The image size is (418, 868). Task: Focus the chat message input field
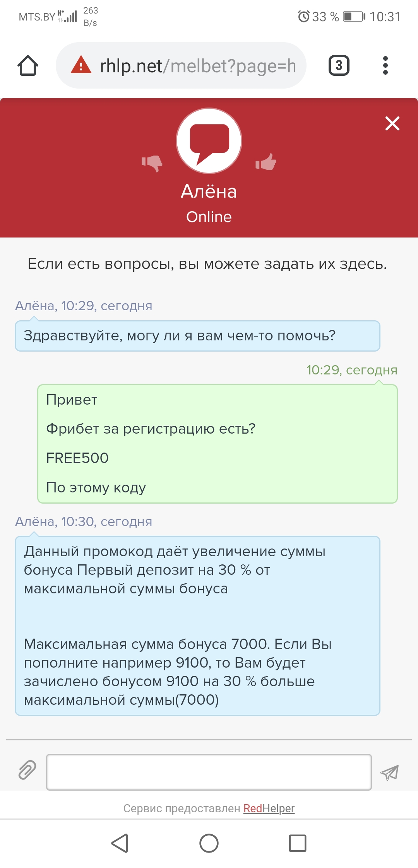click(209, 772)
